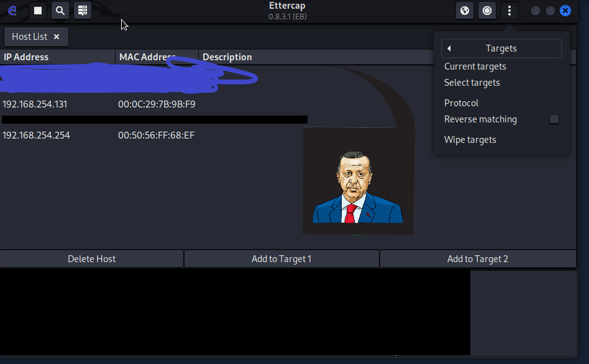
Task: Click the portrait illustration thumbnail
Action: coord(358,181)
